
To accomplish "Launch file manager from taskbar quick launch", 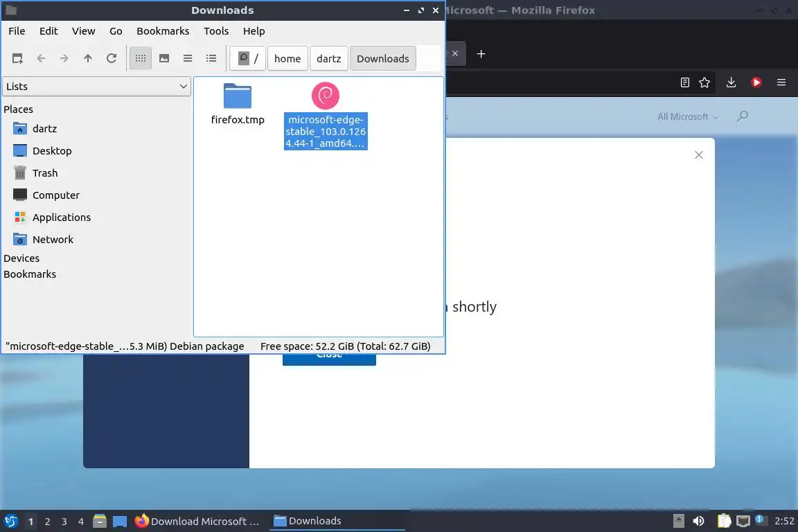I will pyautogui.click(x=100, y=522).
